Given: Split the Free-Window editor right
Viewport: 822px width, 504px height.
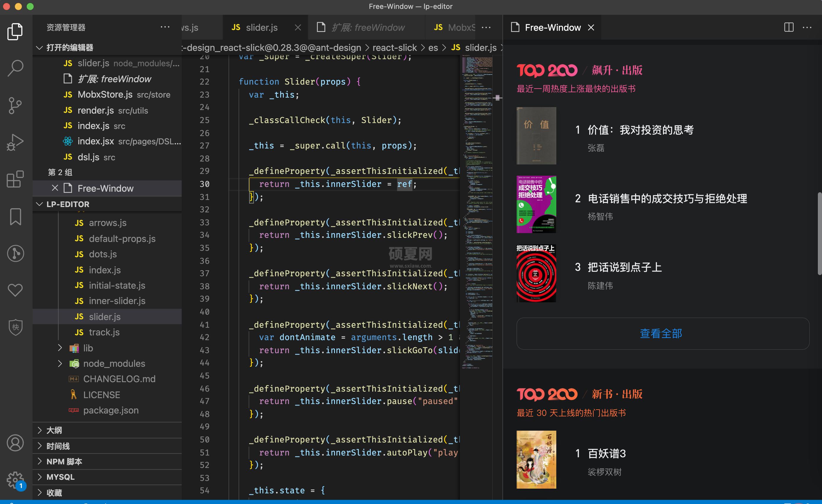Looking at the screenshot, I should click(x=789, y=27).
